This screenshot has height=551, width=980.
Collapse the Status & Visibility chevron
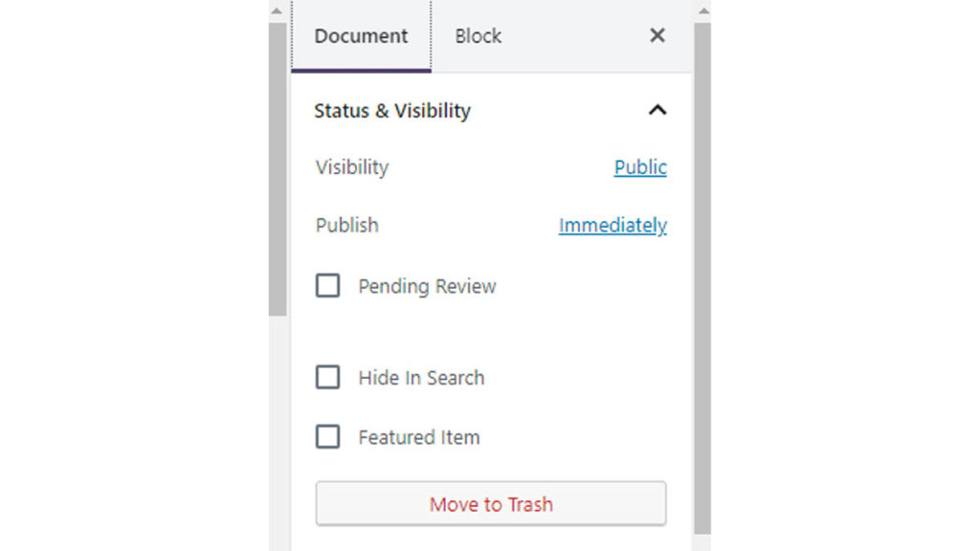[657, 110]
